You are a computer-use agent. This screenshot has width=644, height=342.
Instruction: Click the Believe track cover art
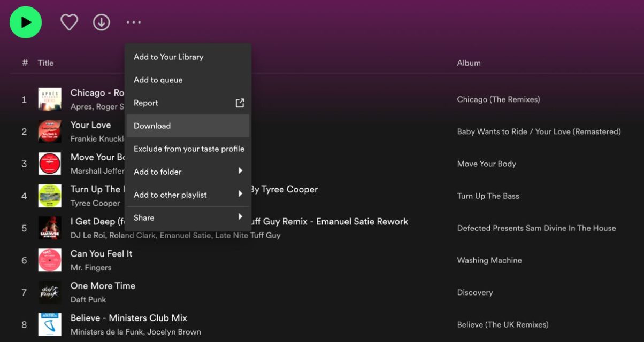(50, 324)
